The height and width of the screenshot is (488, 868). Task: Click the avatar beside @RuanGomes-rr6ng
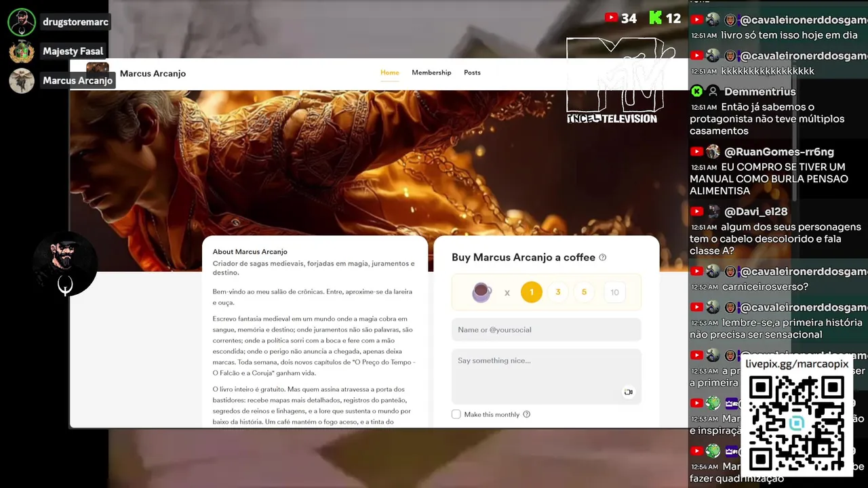(713, 152)
